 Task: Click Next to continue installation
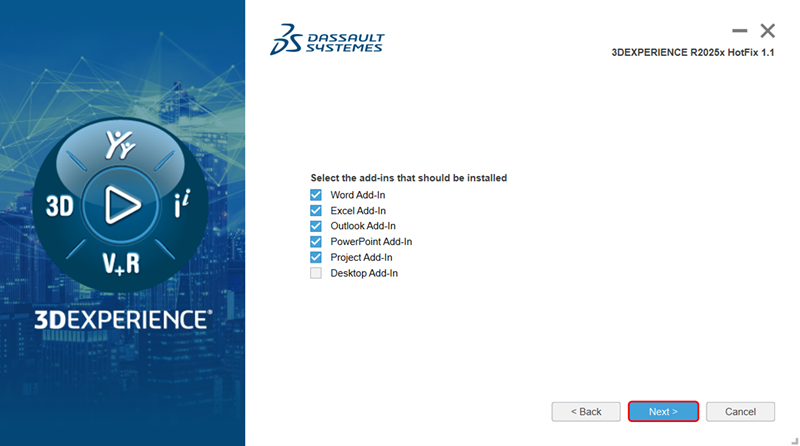[x=663, y=411]
